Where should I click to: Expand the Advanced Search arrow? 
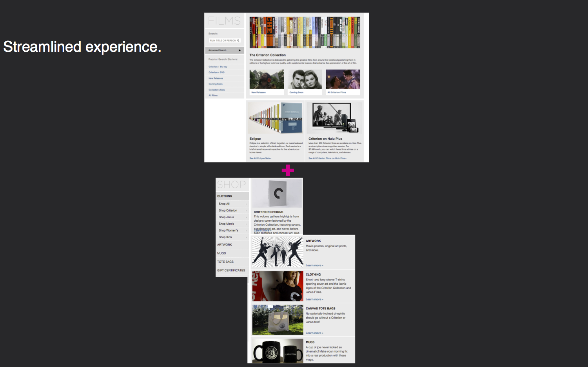(x=240, y=50)
